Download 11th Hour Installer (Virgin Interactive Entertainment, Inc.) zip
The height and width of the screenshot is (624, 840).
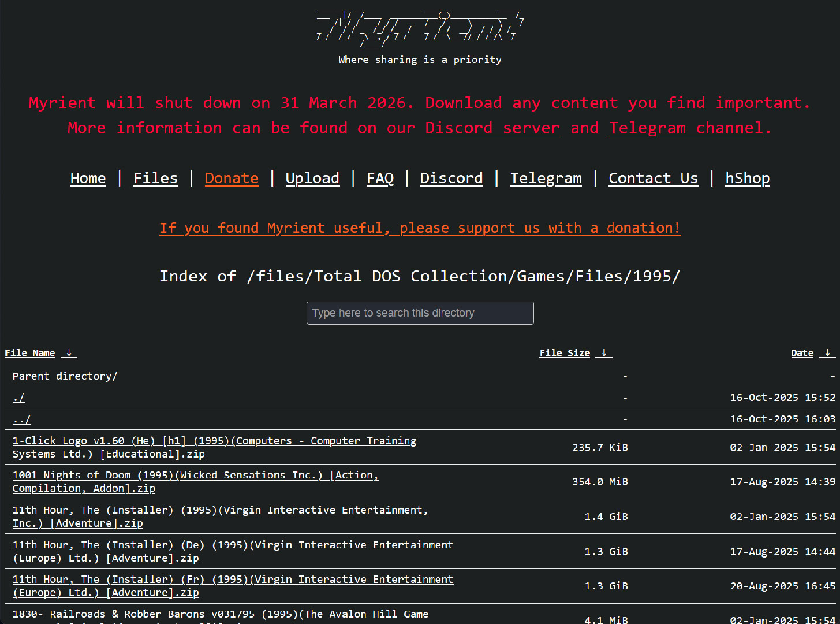pyautogui.click(x=221, y=517)
